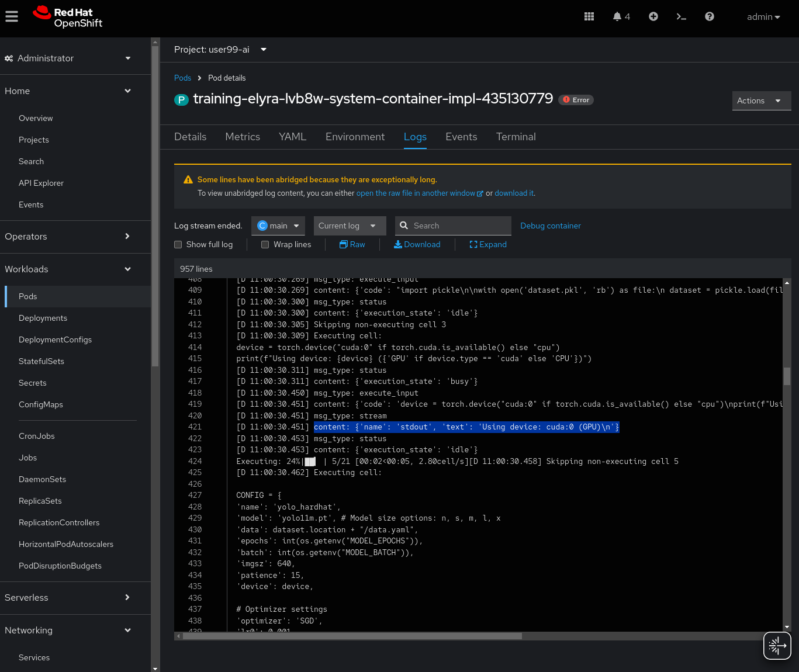Open the Administrator perspective switcher
The height and width of the screenshot is (672, 799).
68,58
